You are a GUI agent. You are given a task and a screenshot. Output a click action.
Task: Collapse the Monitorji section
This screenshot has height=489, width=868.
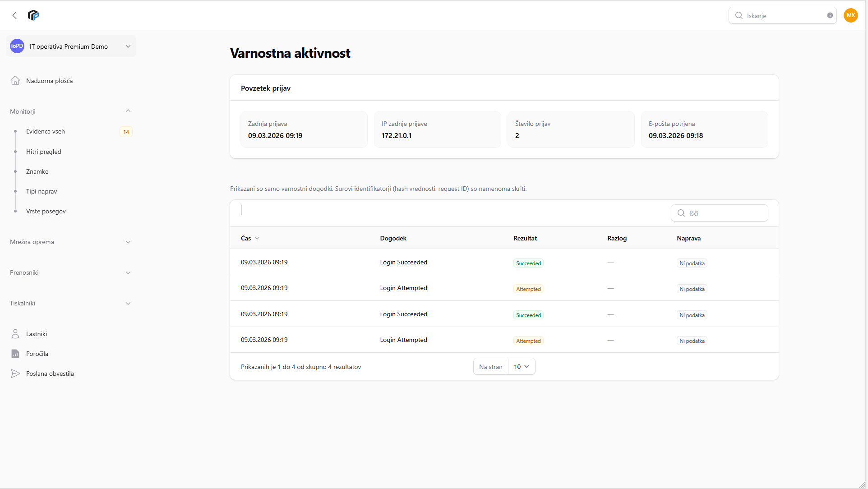[x=128, y=111]
